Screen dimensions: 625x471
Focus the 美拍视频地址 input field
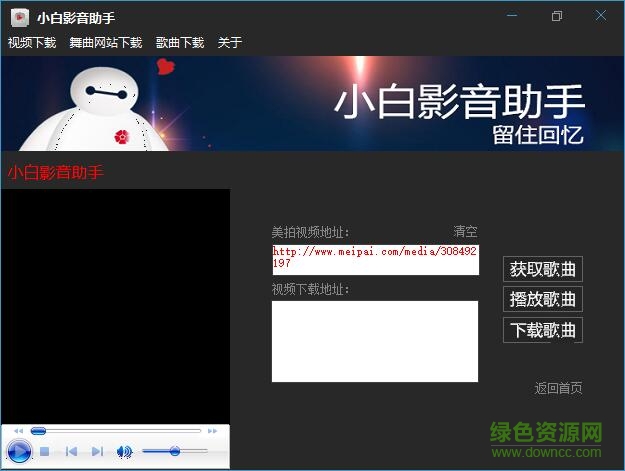[375, 260]
